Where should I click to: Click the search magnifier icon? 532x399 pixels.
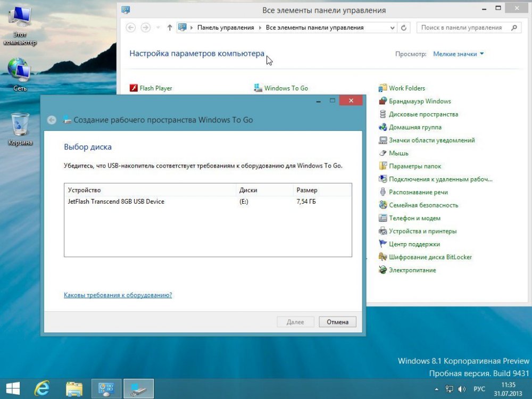click(514, 28)
